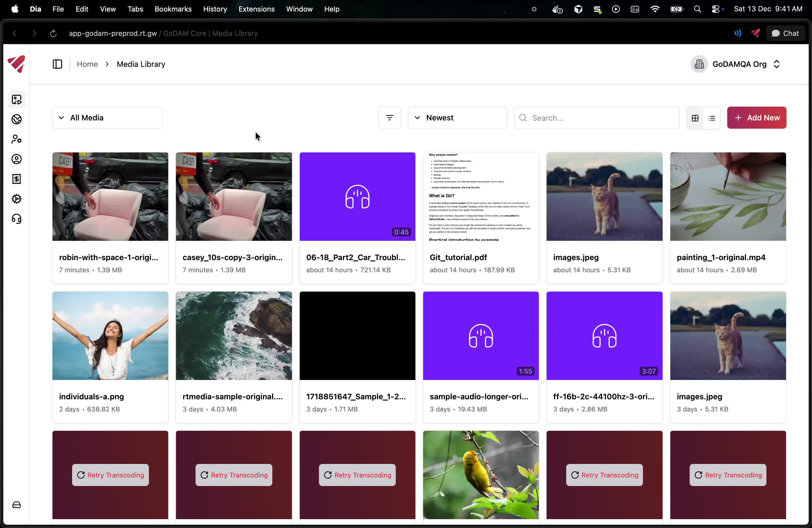Open the Media Library sidebar icon
Screen dimensions: 812x528
[16, 100]
